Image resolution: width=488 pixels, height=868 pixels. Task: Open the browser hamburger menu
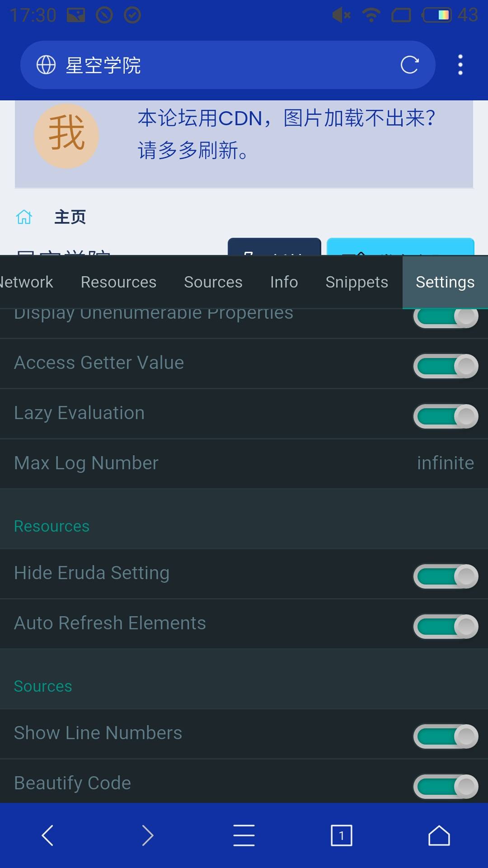244,835
